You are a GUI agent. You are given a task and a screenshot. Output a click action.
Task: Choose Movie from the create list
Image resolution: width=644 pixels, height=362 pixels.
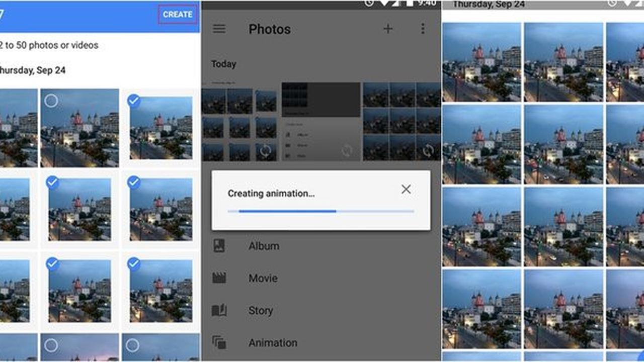[263, 278]
